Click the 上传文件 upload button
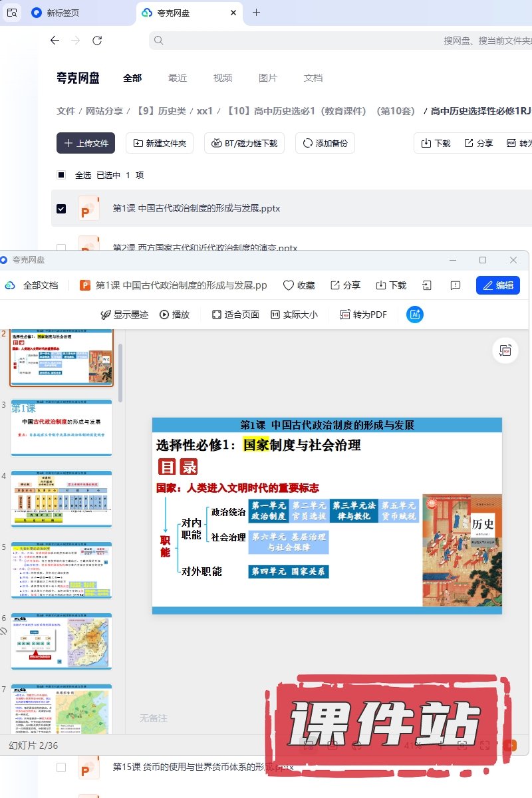 click(86, 143)
